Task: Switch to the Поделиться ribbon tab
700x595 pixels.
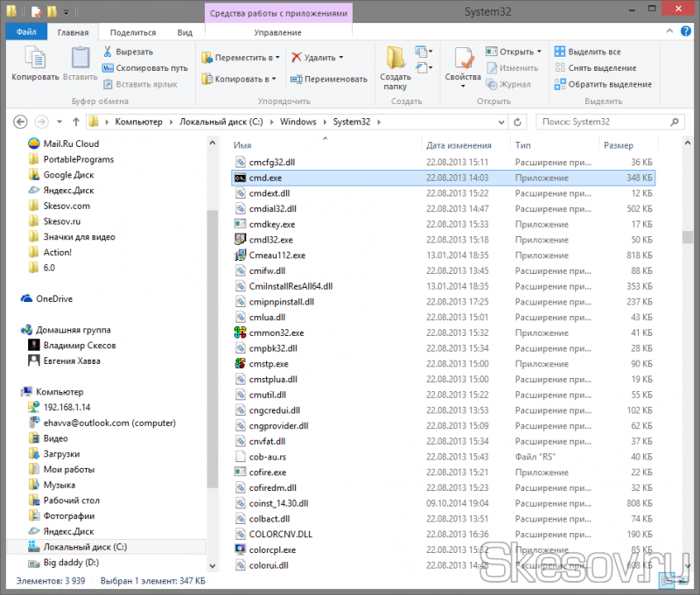Action: (133, 32)
